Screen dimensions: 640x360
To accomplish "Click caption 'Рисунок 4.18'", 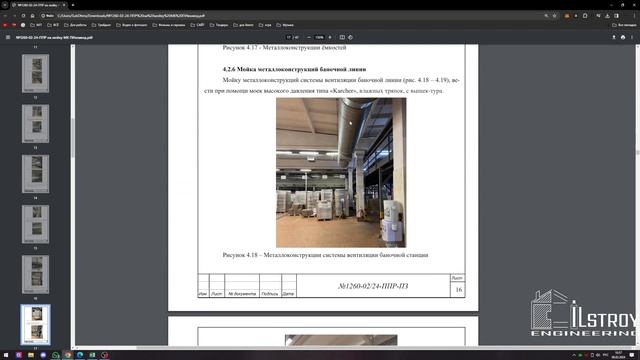I will coord(325,255).
